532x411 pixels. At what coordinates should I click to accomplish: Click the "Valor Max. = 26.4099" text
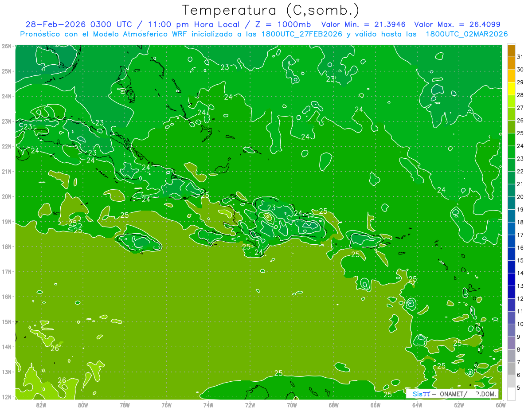pos(457,24)
